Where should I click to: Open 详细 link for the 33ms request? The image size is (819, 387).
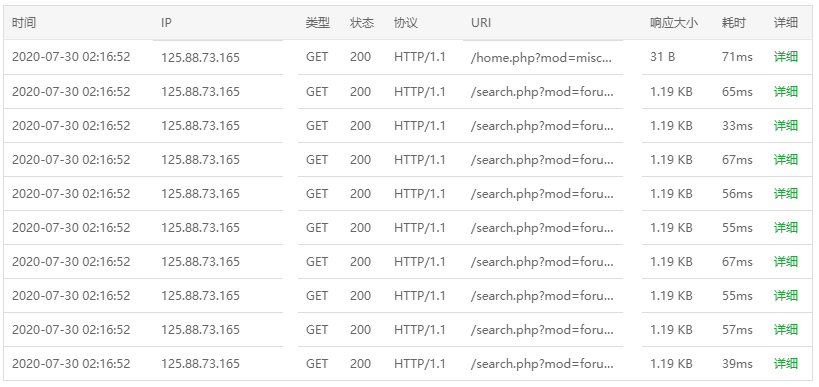pyautogui.click(x=786, y=125)
